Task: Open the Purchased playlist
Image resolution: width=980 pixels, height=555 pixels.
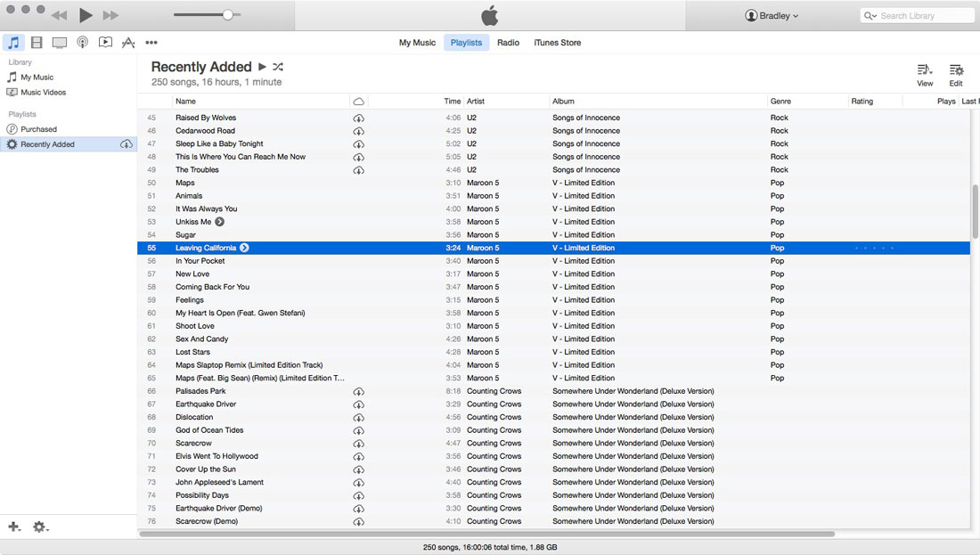Action: click(x=38, y=129)
